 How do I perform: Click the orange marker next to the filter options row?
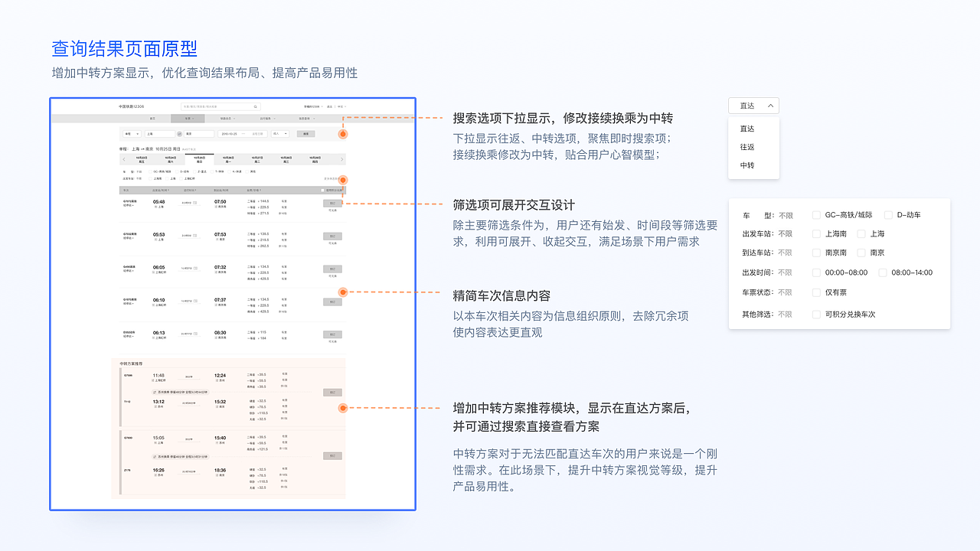pos(343,181)
